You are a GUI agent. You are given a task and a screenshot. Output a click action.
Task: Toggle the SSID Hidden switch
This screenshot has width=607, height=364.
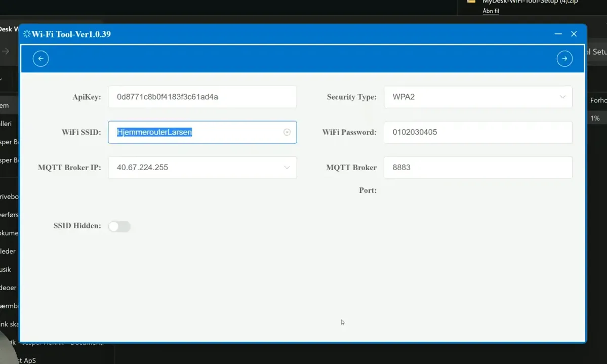pyautogui.click(x=119, y=226)
